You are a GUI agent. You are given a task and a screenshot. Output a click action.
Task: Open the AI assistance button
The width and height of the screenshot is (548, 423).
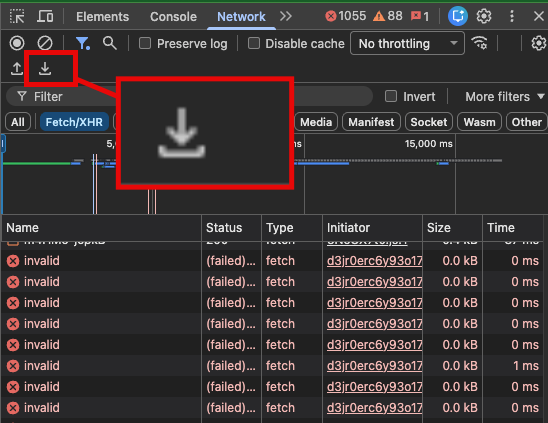[458, 16]
